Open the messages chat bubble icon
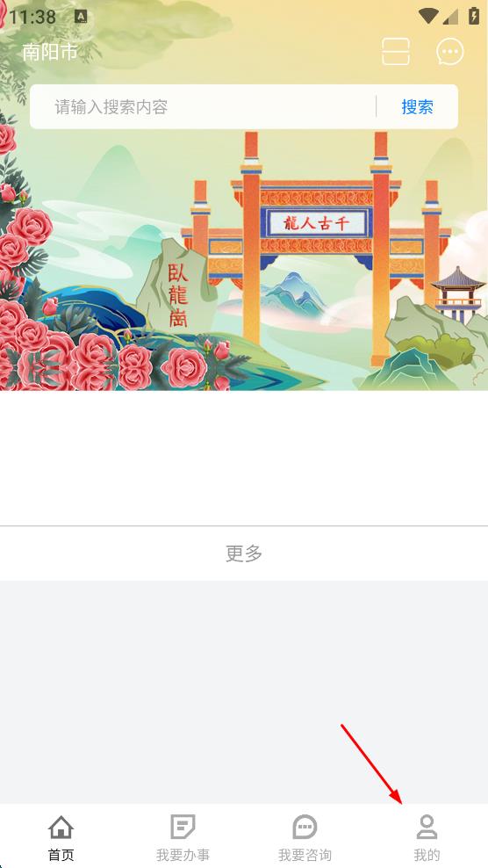This screenshot has width=488, height=868. click(x=450, y=52)
